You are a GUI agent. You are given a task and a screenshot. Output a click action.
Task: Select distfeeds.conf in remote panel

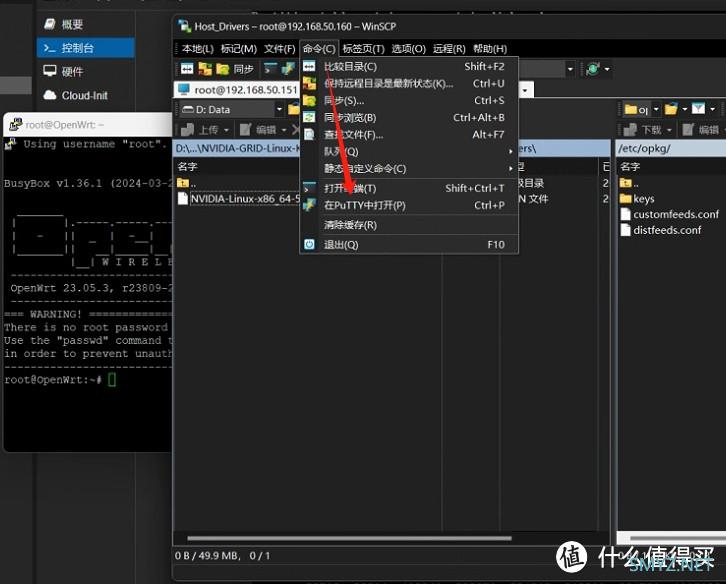click(x=661, y=230)
